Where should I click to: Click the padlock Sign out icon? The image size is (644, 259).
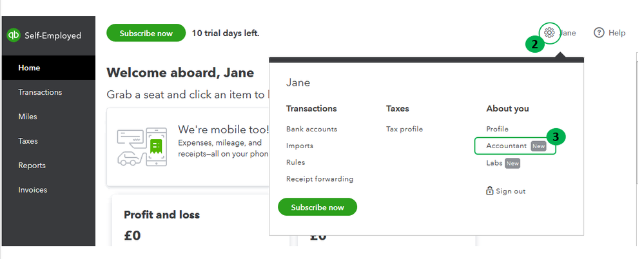point(490,191)
